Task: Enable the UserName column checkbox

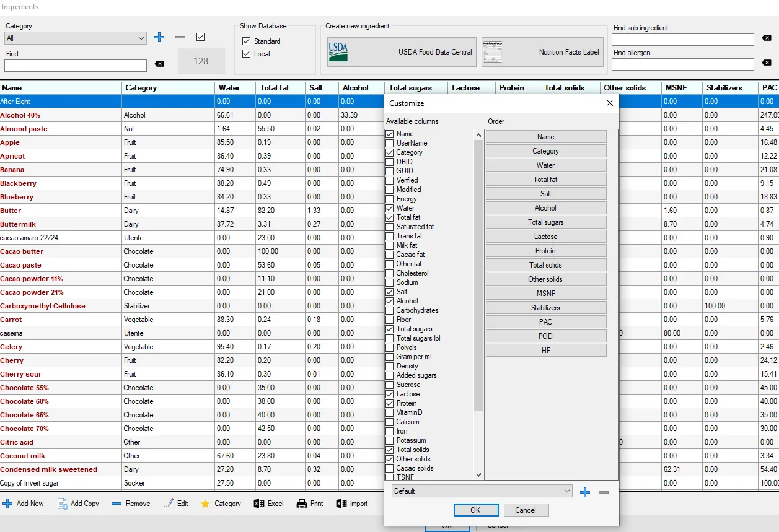Action: tap(390, 143)
